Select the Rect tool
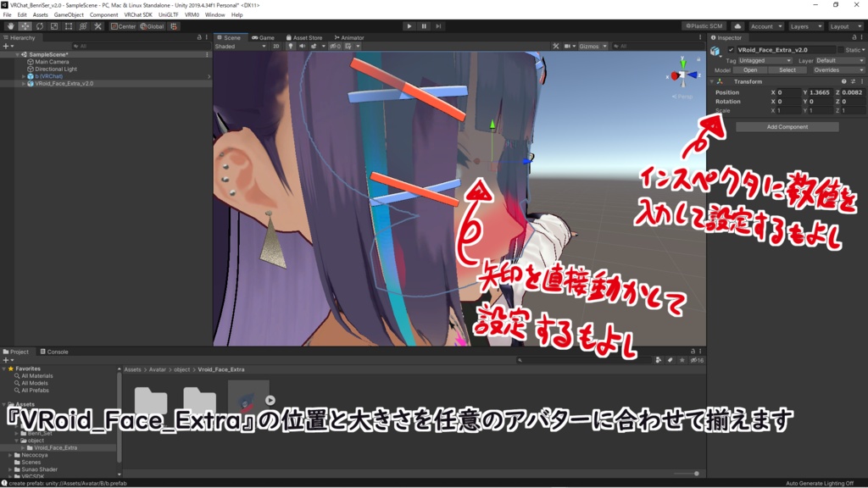 tap(69, 26)
